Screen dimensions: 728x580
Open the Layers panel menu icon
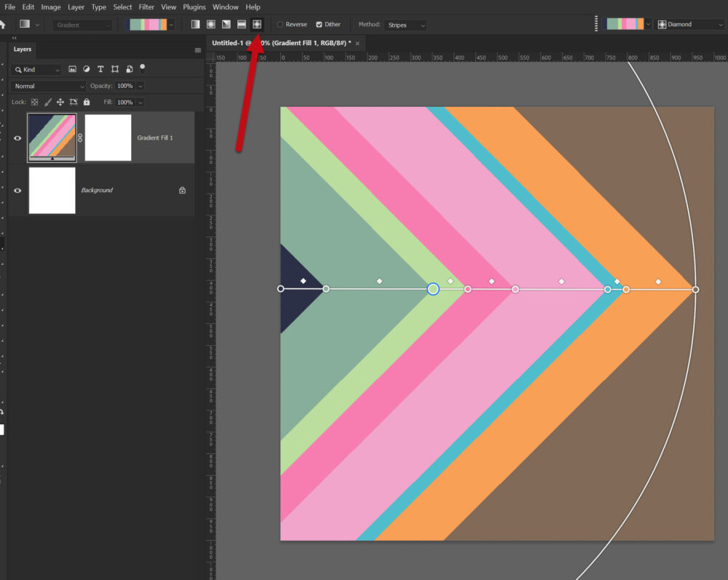[198, 50]
